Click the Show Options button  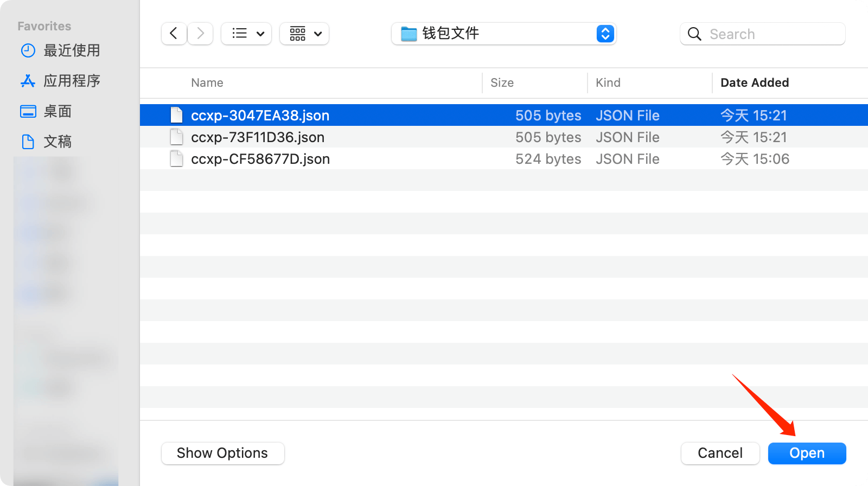click(x=222, y=453)
